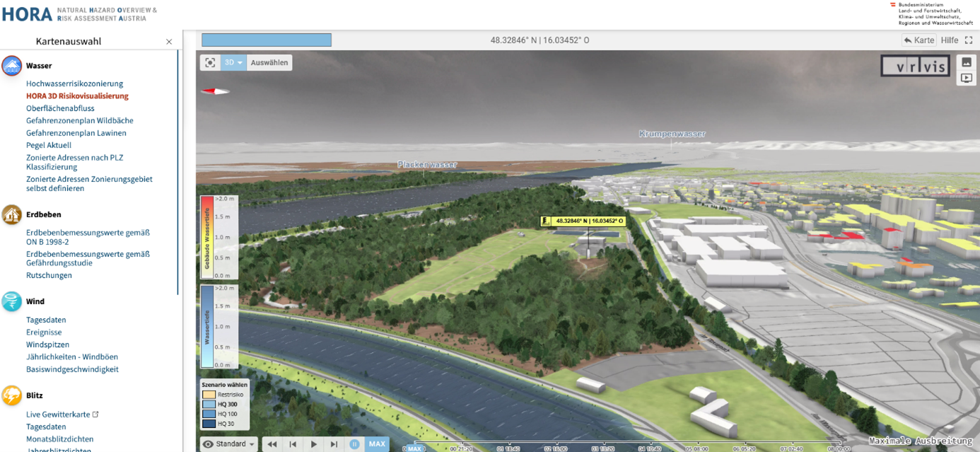Image resolution: width=980 pixels, height=452 pixels.
Task: Open Zonierte Adressen Zonierungsgebiet selbst definieren
Action: click(89, 184)
